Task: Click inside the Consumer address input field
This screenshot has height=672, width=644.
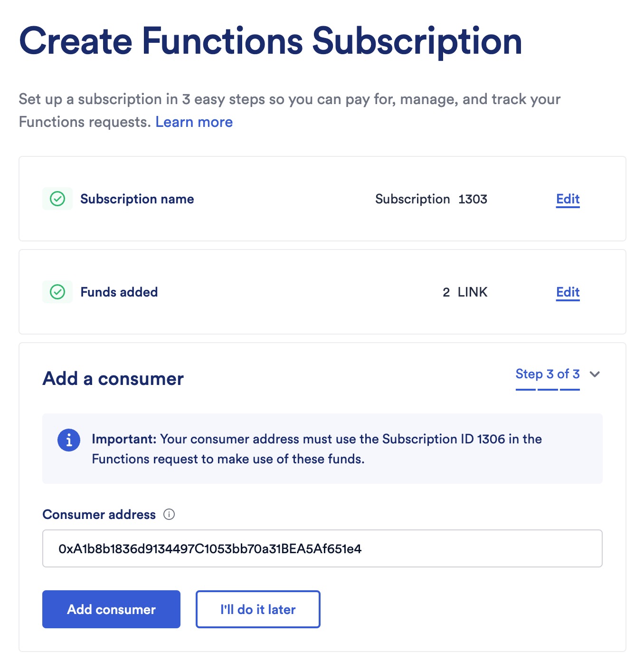Action: point(322,548)
